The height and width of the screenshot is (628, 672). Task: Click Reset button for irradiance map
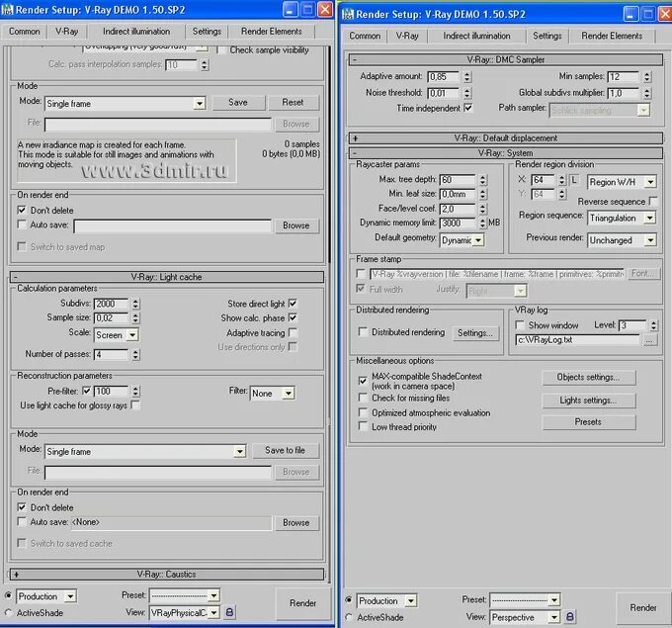pyautogui.click(x=293, y=103)
